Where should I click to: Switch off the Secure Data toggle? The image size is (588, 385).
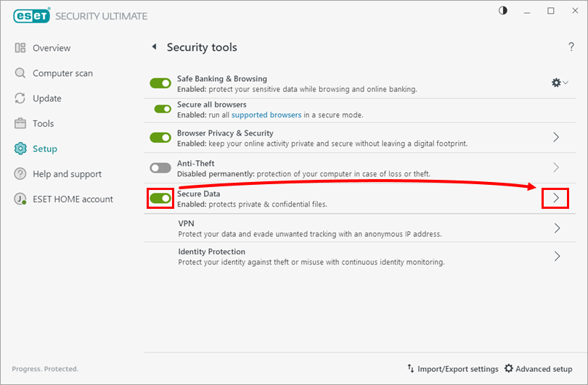click(x=160, y=198)
